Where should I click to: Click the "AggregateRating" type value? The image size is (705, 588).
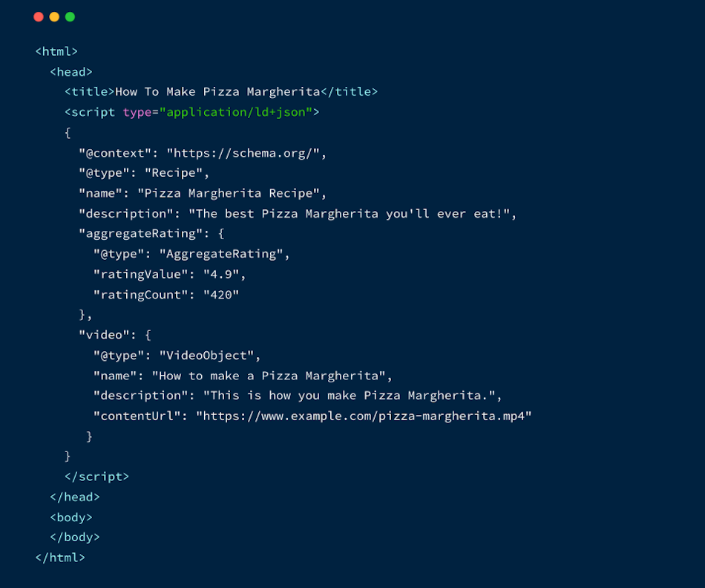click(x=221, y=255)
